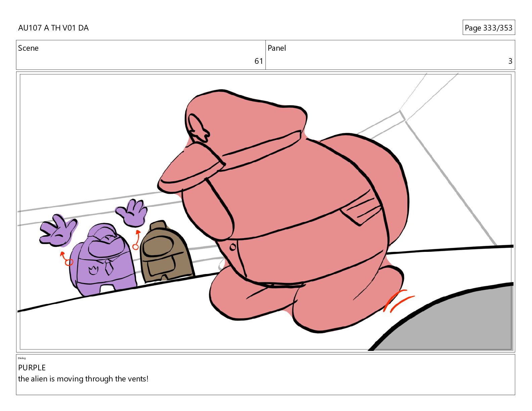The width and height of the screenshot is (532, 411).
Task: Click the 'Page 333/353' page indicator box
Action: pyautogui.click(x=489, y=28)
